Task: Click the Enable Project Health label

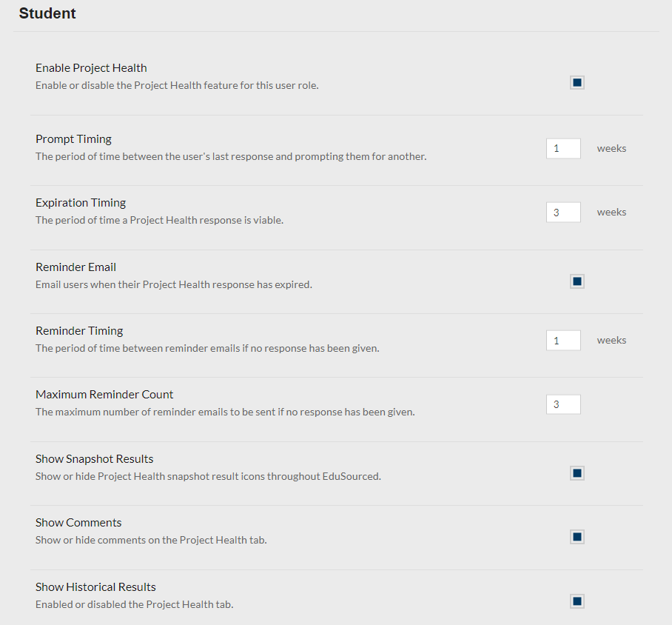Action: click(x=91, y=68)
